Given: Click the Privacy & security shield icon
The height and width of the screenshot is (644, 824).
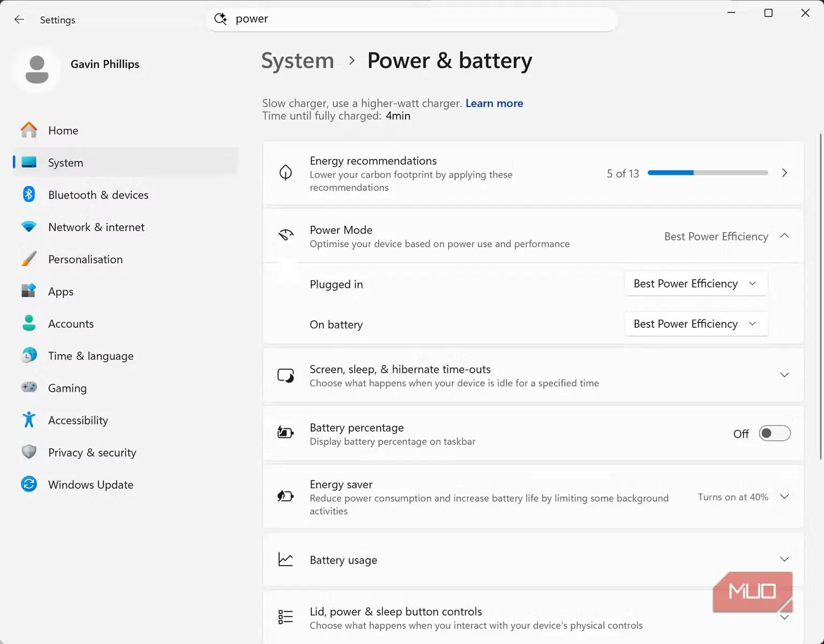Looking at the screenshot, I should 29,452.
